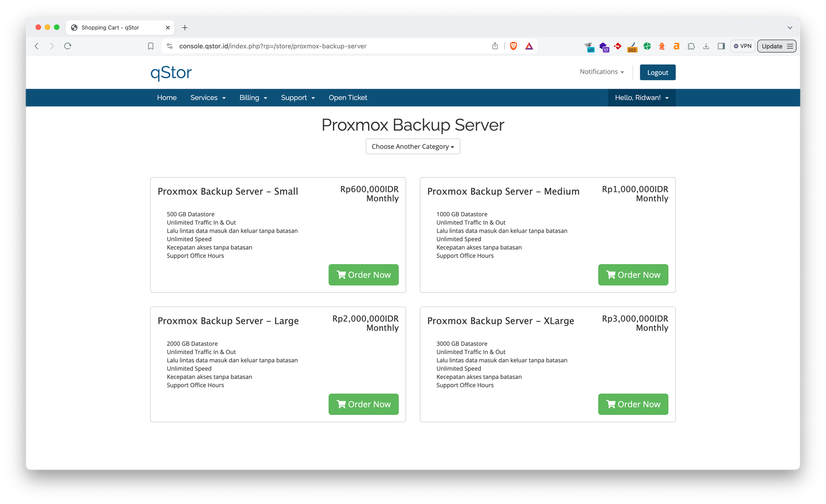Open Brave Shields lion icon
826x504 pixels.
(513, 46)
